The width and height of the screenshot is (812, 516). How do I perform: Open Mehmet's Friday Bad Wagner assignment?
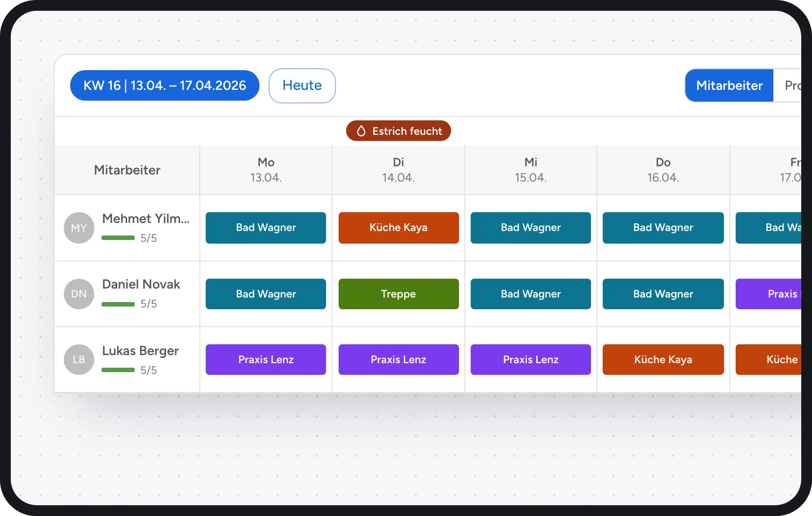(768, 228)
